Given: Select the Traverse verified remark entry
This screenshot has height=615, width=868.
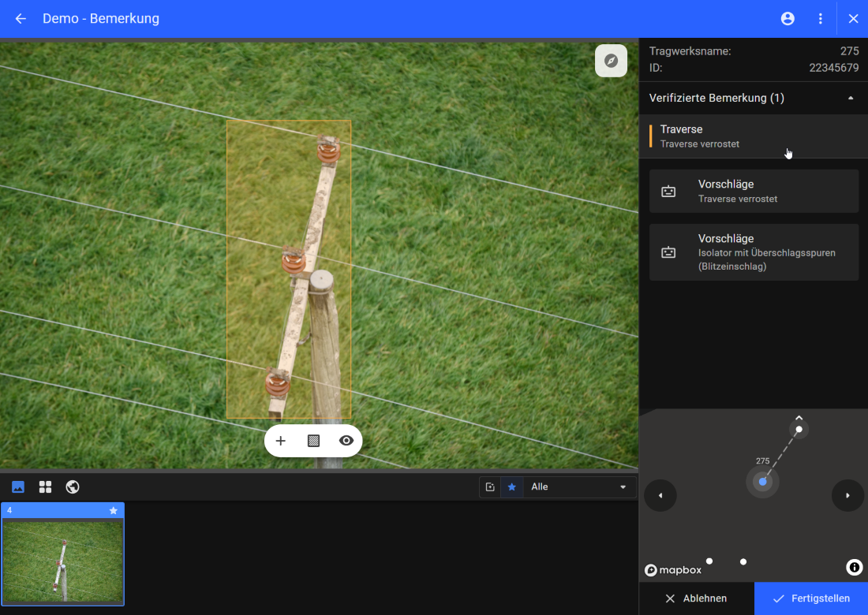Looking at the screenshot, I should (x=753, y=136).
